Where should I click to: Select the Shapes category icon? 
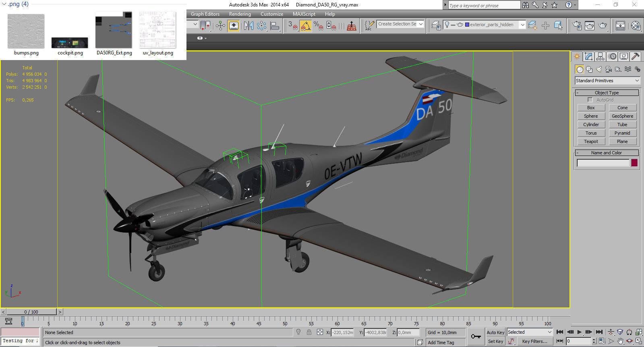pyautogui.click(x=589, y=69)
